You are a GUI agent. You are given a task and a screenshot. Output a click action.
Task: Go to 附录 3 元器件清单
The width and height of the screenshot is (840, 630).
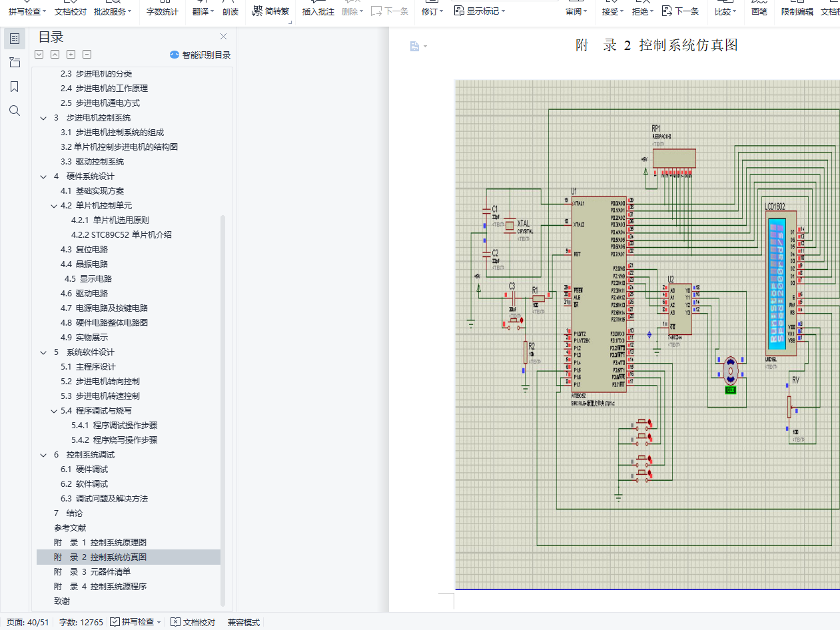(92, 572)
